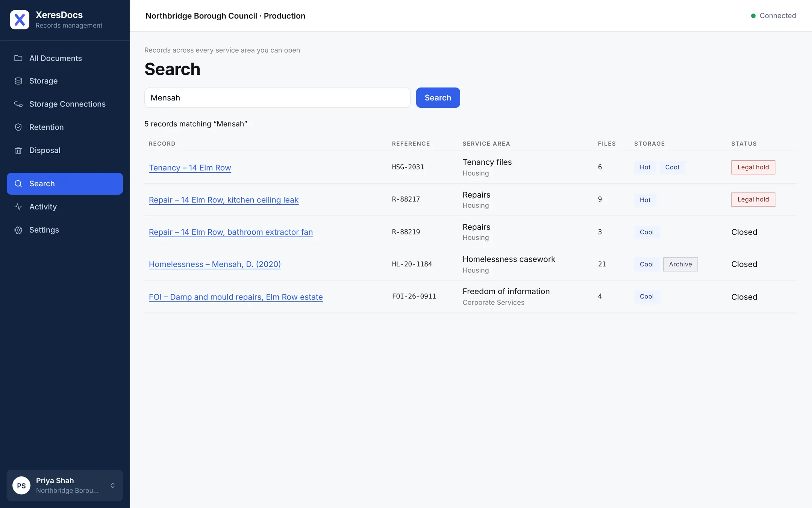Viewport: 812px width, 508px height.
Task: Open bathroom extractor fan repair record
Action: [231, 232]
